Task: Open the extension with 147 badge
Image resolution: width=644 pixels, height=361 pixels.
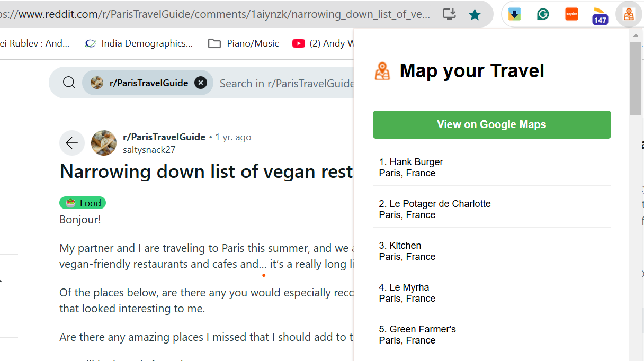Action: point(600,16)
